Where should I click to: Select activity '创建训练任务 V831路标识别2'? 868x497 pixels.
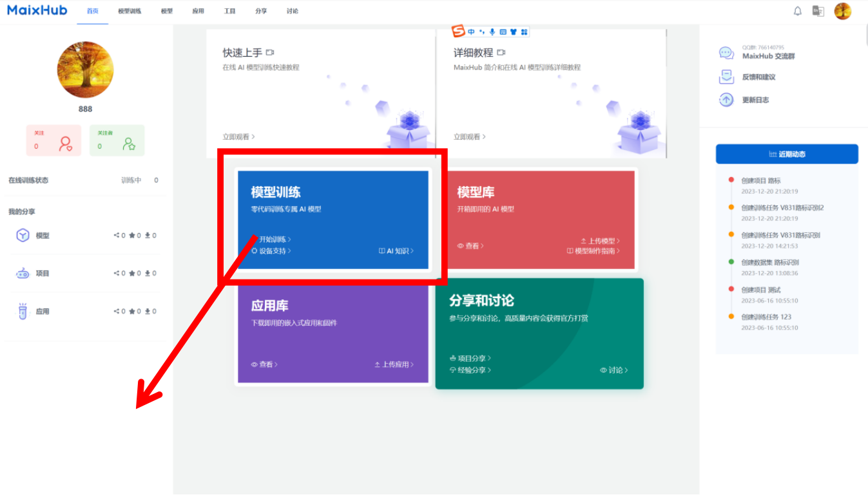[782, 208]
